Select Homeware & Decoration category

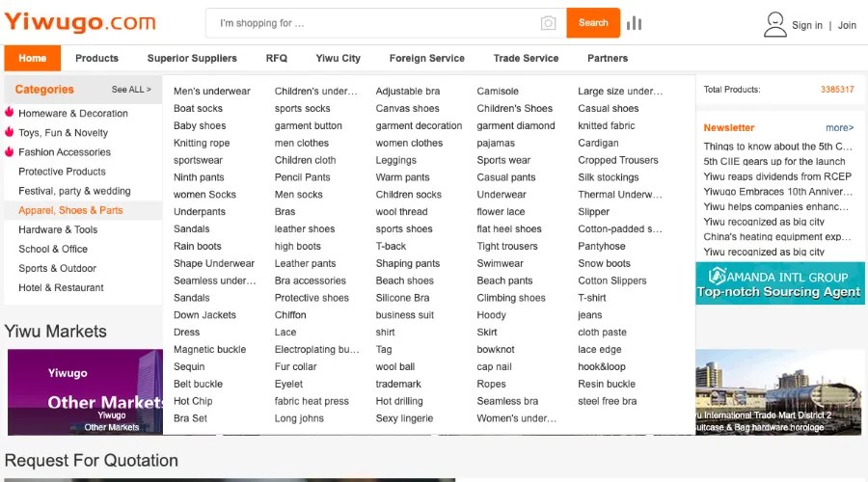pyautogui.click(x=73, y=114)
